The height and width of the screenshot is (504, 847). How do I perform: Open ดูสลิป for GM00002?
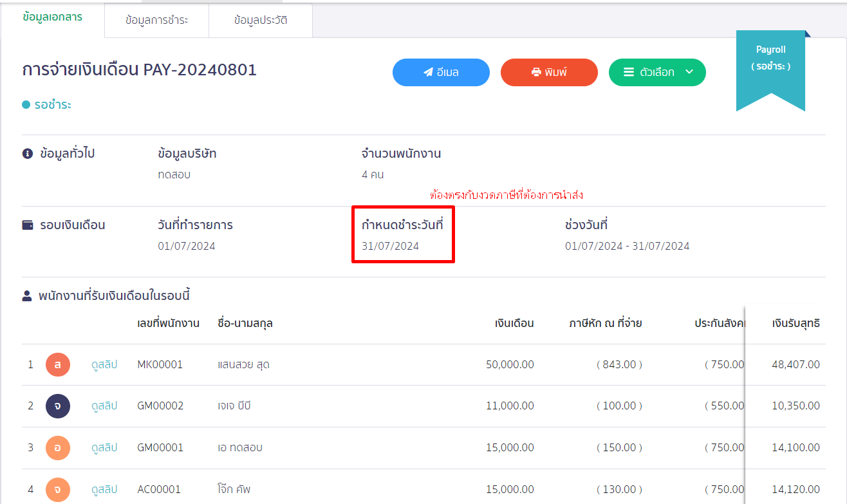(x=104, y=406)
